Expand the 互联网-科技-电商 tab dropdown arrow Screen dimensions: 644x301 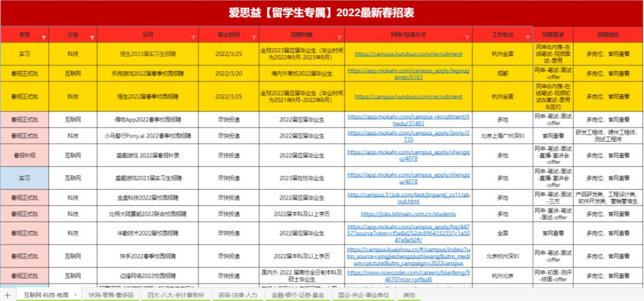point(75,295)
